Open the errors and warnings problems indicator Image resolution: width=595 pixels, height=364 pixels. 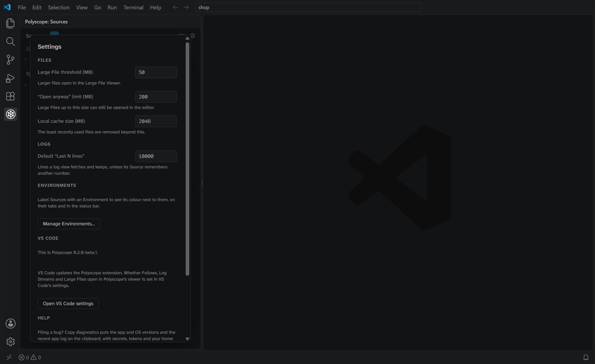[30, 357]
